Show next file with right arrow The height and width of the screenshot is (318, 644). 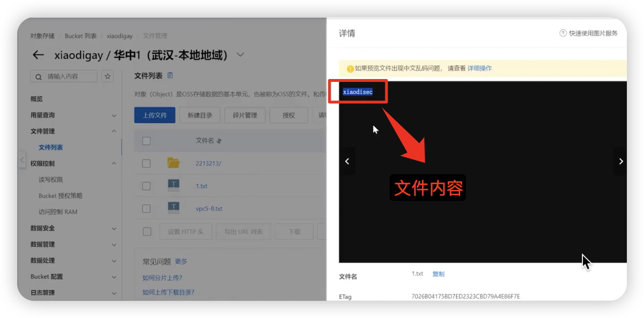(x=621, y=161)
